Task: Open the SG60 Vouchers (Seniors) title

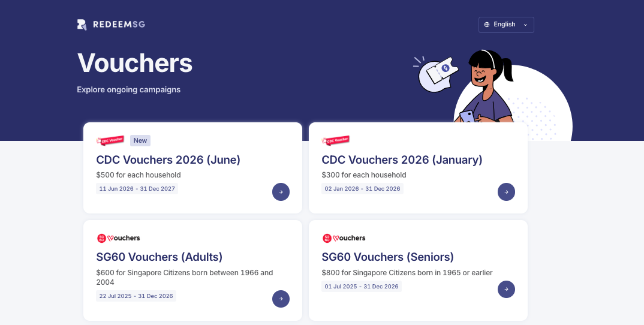Action: tap(388, 257)
